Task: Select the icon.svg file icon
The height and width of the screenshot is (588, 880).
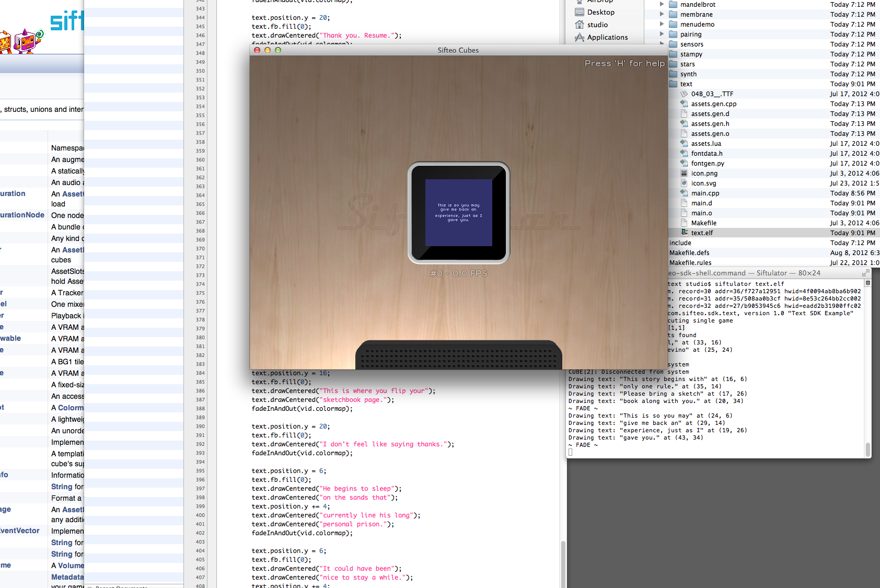Action: tap(684, 183)
